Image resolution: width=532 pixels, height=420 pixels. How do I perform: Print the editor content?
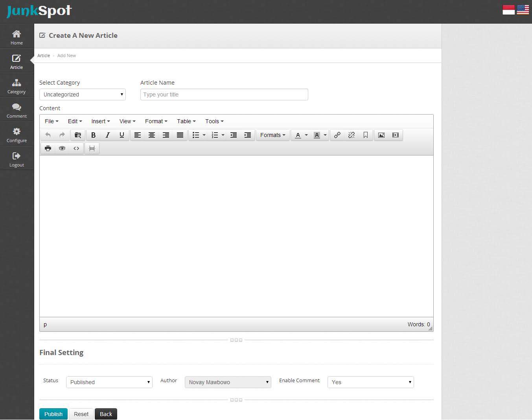(x=48, y=148)
